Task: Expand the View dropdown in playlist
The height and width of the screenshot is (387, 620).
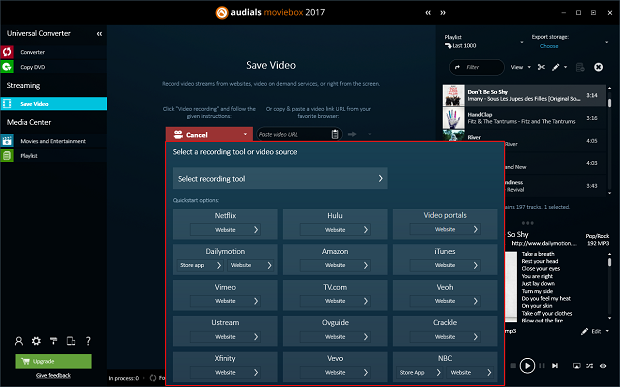Action: click(520, 67)
